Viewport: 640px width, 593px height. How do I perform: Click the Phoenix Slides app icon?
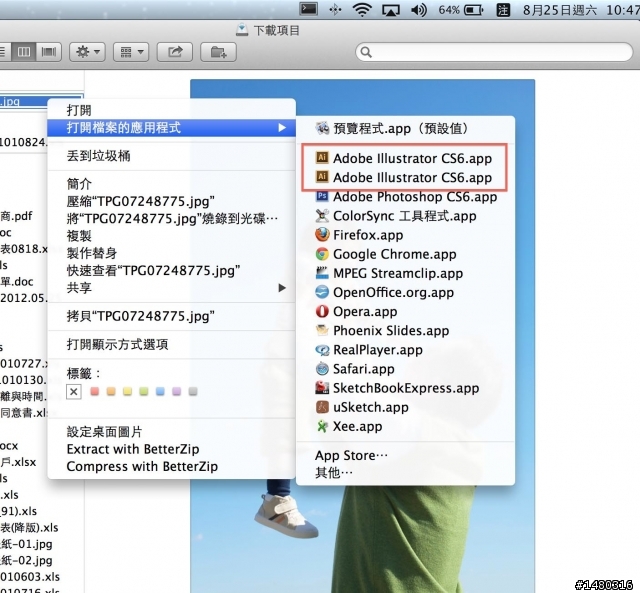tap(322, 331)
